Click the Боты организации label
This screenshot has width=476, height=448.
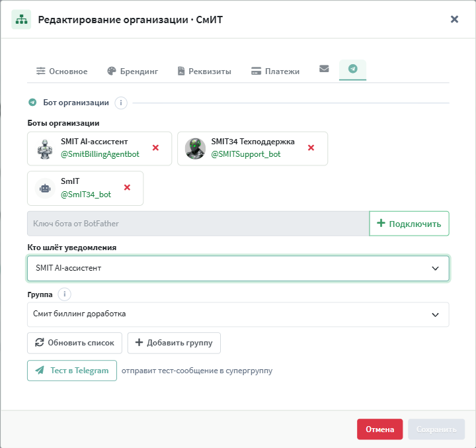coord(63,123)
